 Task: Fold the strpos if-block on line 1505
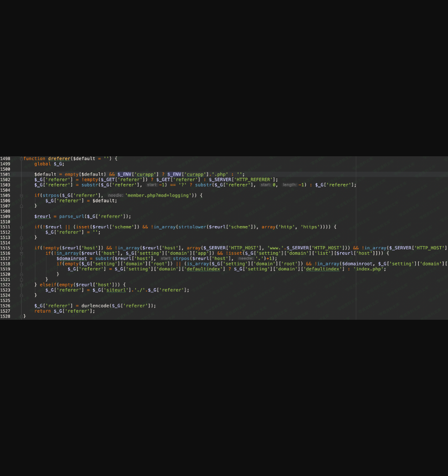[21, 196]
